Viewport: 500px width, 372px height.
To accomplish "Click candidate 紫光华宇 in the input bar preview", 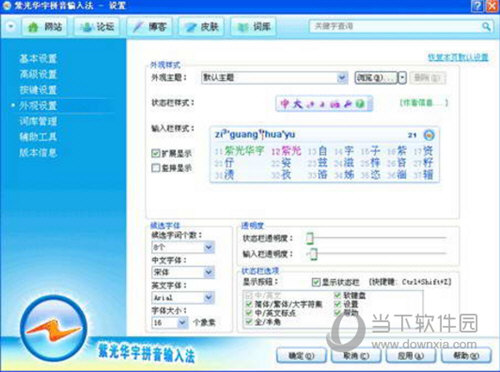I will point(244,151).
